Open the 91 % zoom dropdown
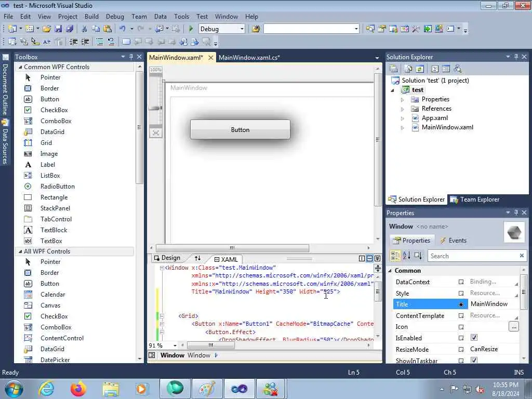The width and height of the screenshot is (532, 399). pyautogui.click(x=175, y=345)
